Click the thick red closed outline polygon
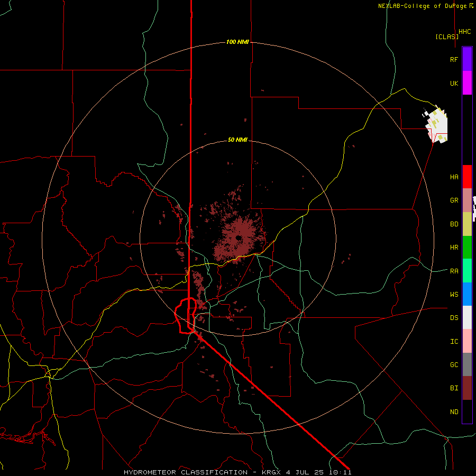476x476 pixels. point(186,316)
